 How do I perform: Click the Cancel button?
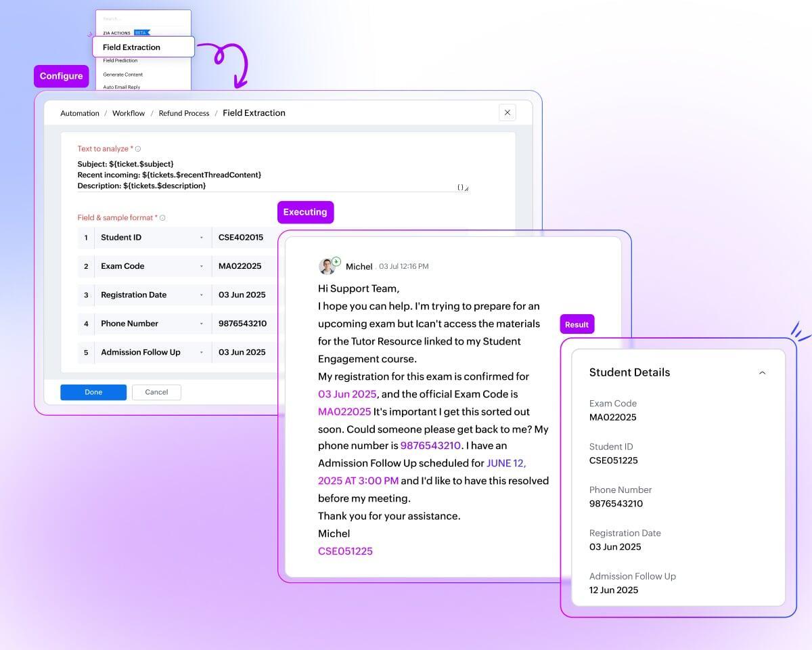pos(156,392)
